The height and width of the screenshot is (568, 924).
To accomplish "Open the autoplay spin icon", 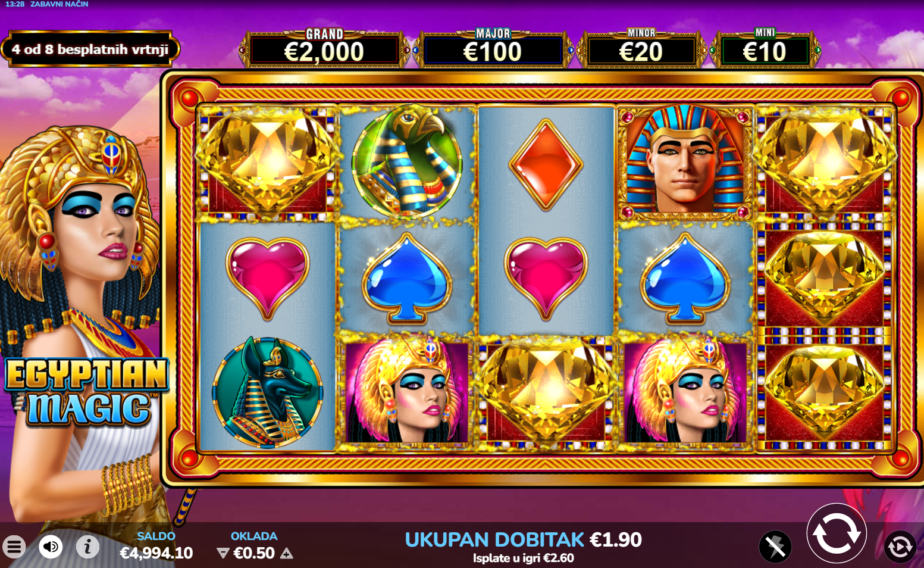I will 900,547.
